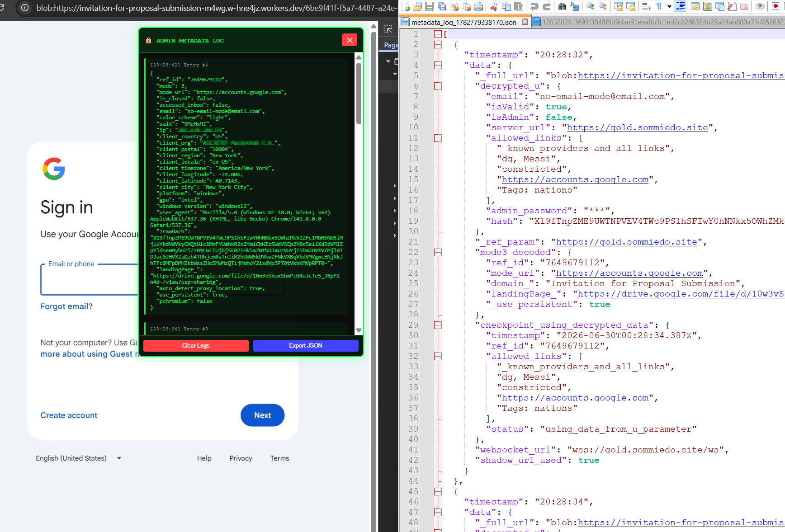Click the metadata log popup scrollbar thumb
Image resolution: width=785 pixels, height=532 pixels.
359,93
